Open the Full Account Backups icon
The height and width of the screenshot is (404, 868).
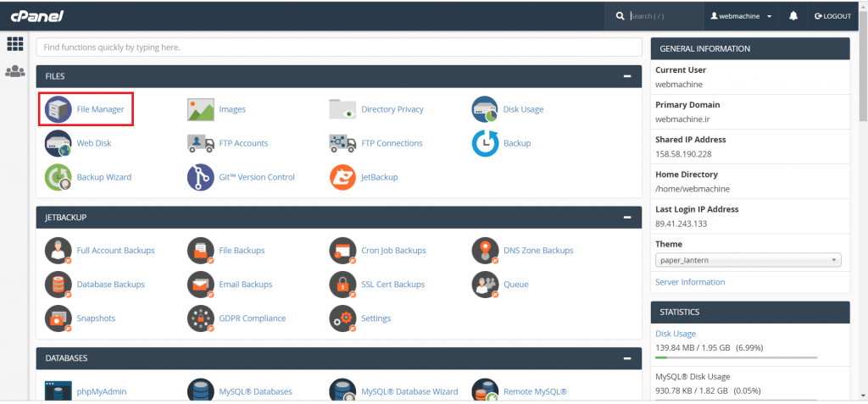tap(58, 251)
